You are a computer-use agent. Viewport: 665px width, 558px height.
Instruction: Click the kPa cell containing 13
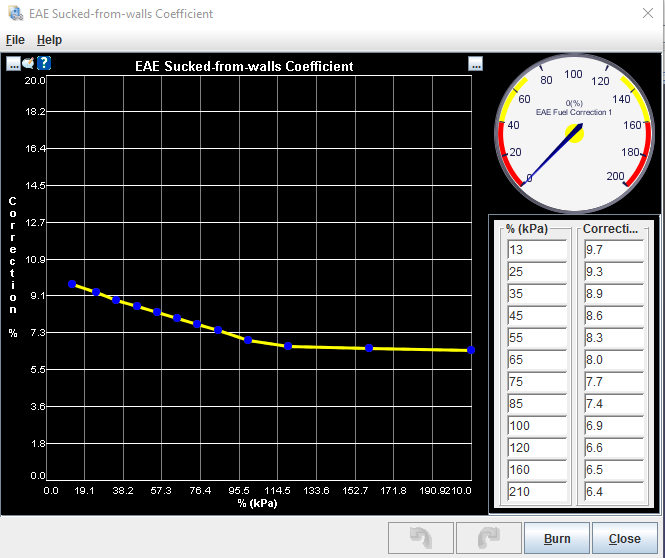[537, 250]
